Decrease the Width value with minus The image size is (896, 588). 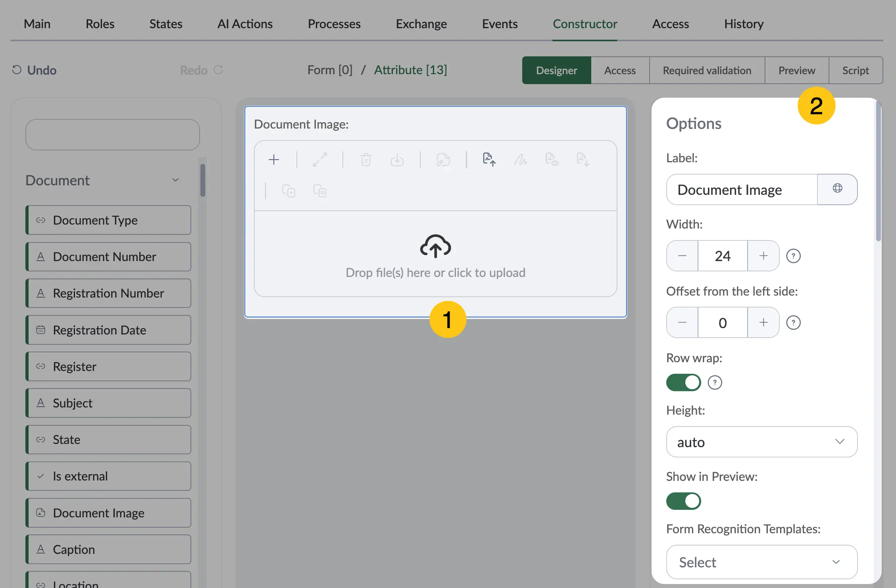pos(683,256)
